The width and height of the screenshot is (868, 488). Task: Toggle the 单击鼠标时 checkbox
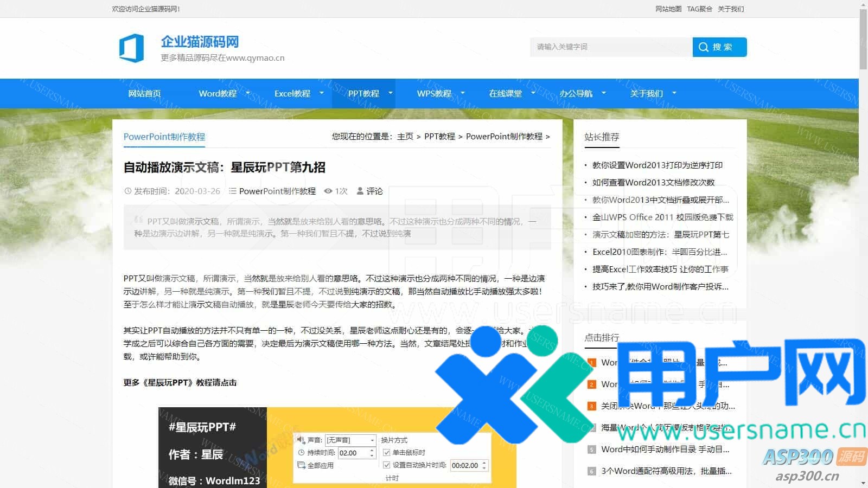point(387,452)
